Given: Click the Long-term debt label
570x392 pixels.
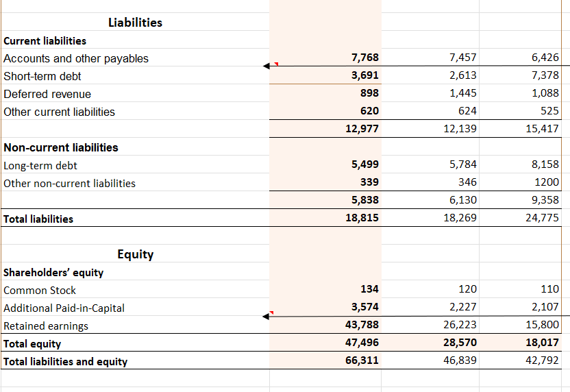Looking at the screenshot, I should tap(40, 166).
